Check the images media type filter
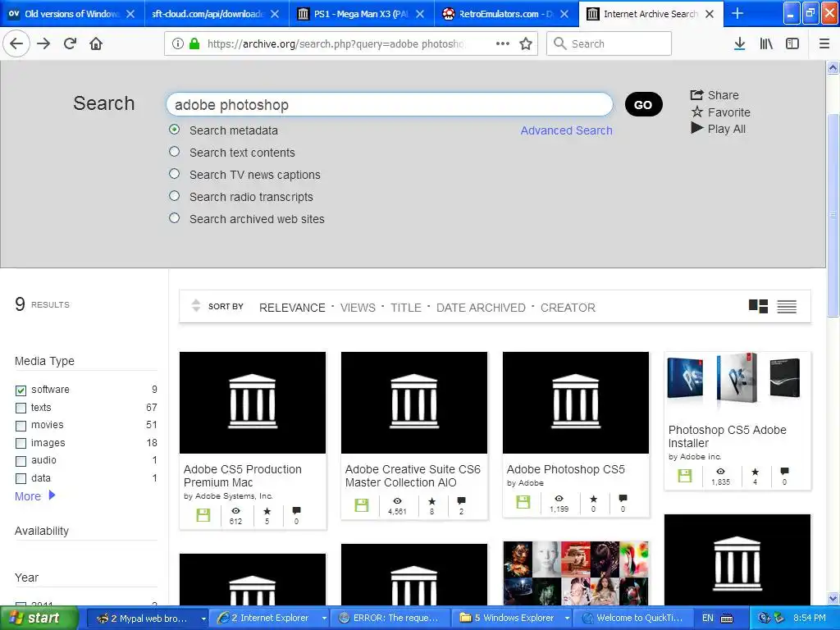This screenshot has height=630, width=840. pyautogui.click(x=21, y=444)
